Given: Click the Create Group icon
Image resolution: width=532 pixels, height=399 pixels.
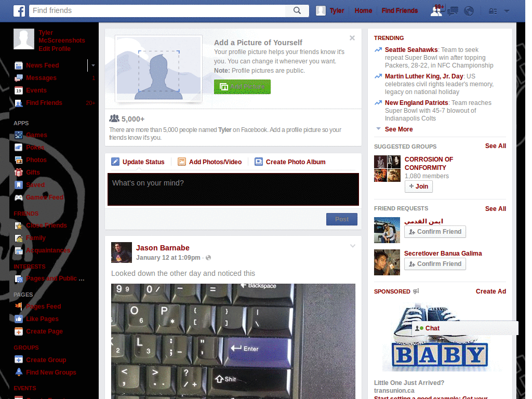Looking at the screenshot, I should (x=19, y=360).
